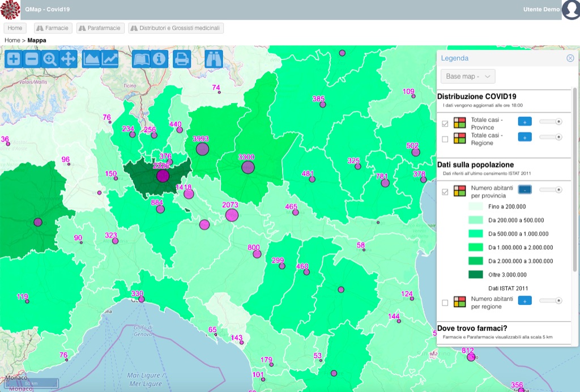Screen dimensions: 580x392
Task: Click the Dati sulla popolazione heading
Action: 475,165
